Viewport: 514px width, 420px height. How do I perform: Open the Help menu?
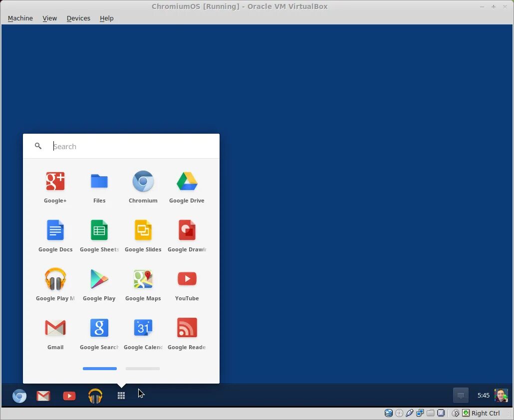tap(106, 18)
